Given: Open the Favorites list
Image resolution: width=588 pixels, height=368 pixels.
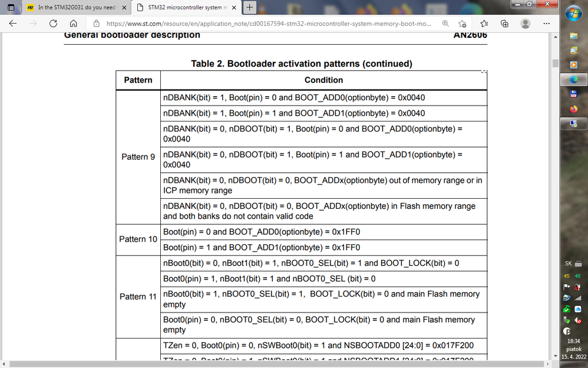Looking at the screenshot, I should point(484,24).
